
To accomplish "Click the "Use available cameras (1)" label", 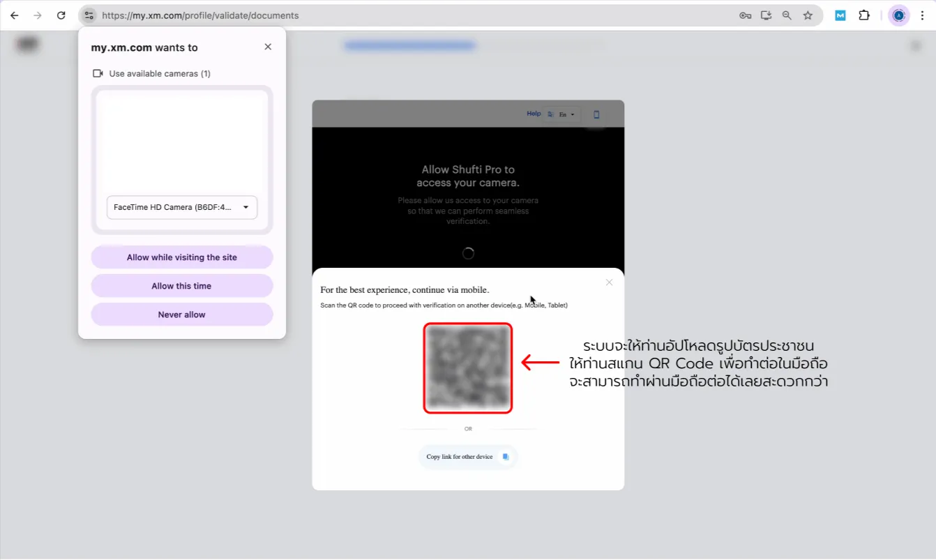I will (x=160, y=73).
